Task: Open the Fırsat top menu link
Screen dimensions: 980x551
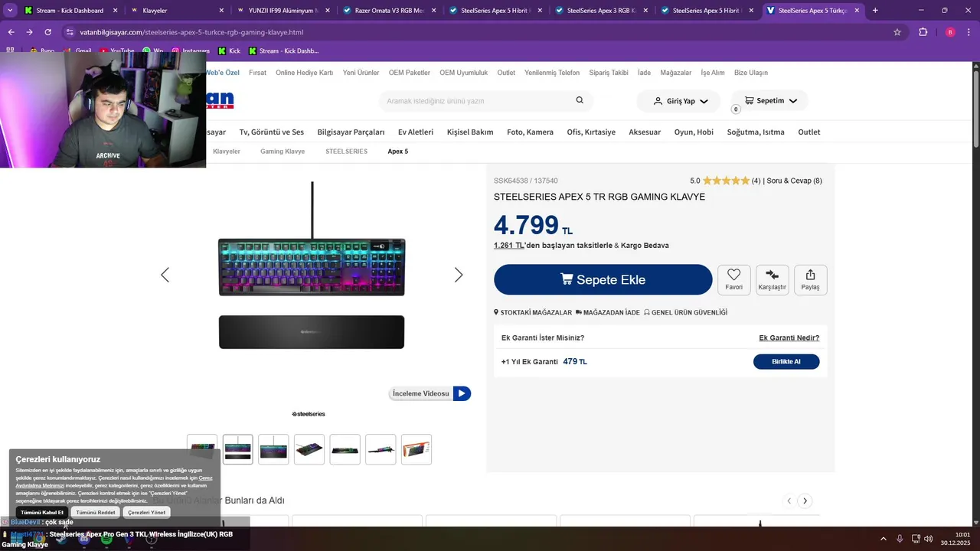Action: click(x=257, y=73)
